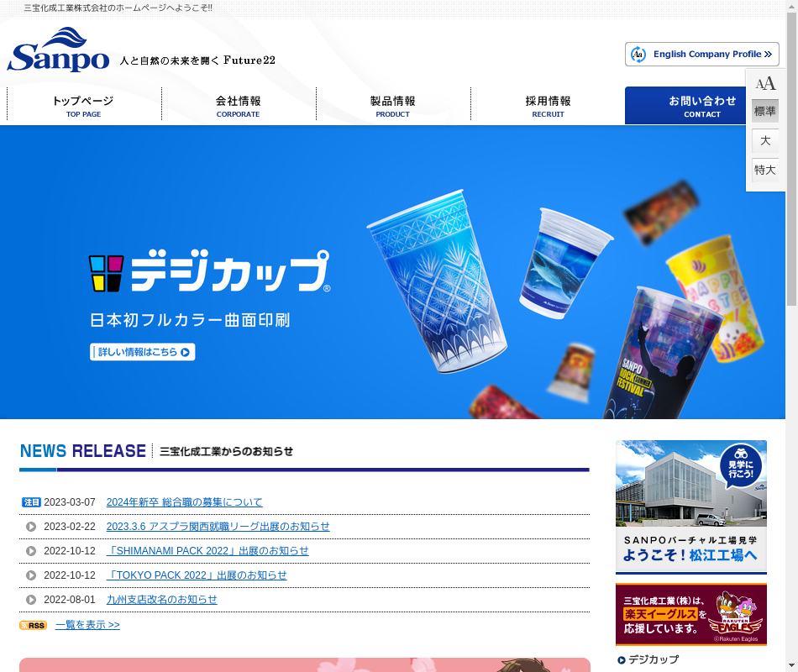Click the Sanpo logo
The height and width of the screenshot is (672, 798).
(58, 50)
